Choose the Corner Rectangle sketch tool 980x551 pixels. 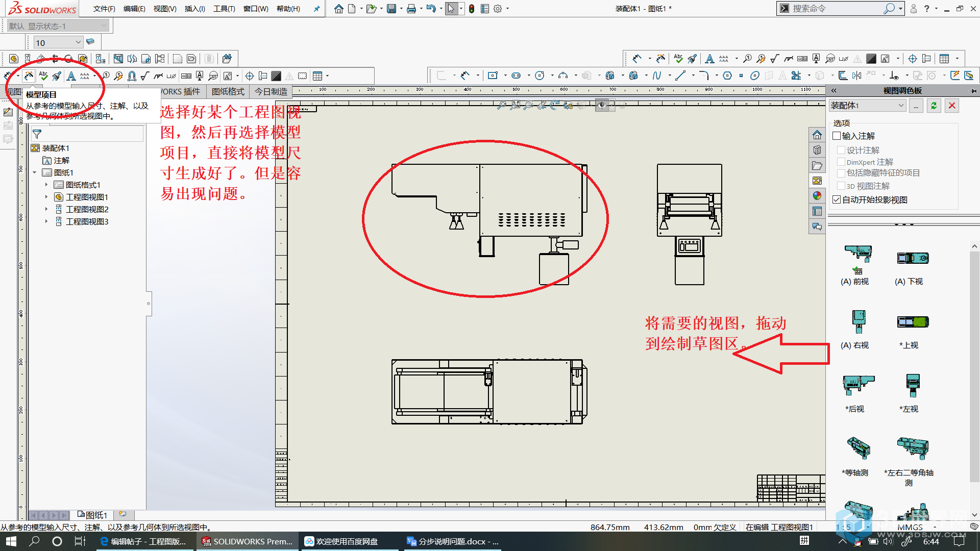pyautogui.click(x=493, y=76)
